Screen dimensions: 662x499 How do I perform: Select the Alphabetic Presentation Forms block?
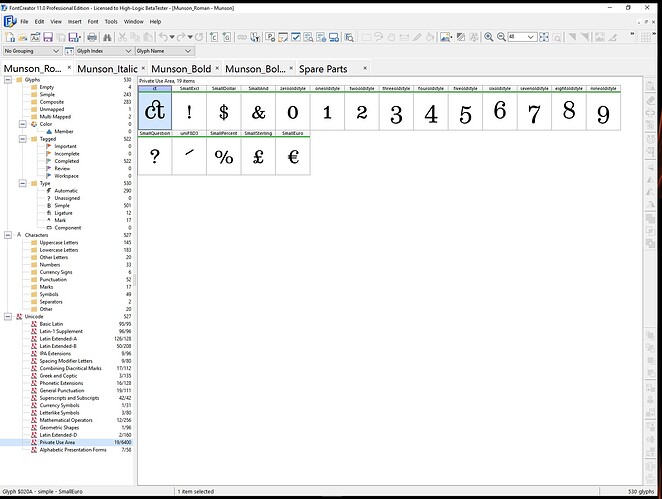pyautogui.click(x=73, y=450)
